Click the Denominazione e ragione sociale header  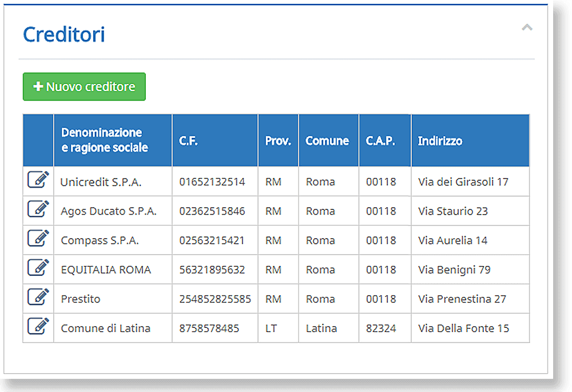(113, 140)
